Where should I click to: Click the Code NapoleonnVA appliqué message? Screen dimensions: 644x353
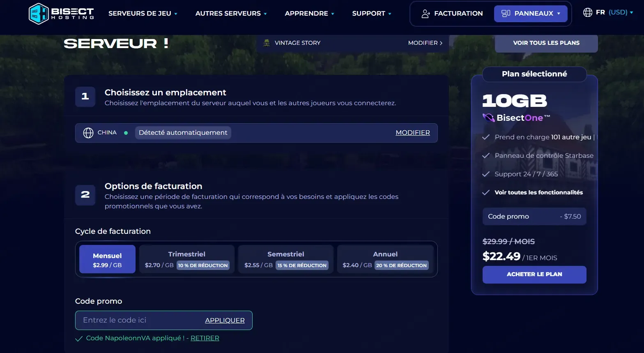click(135, 338)
